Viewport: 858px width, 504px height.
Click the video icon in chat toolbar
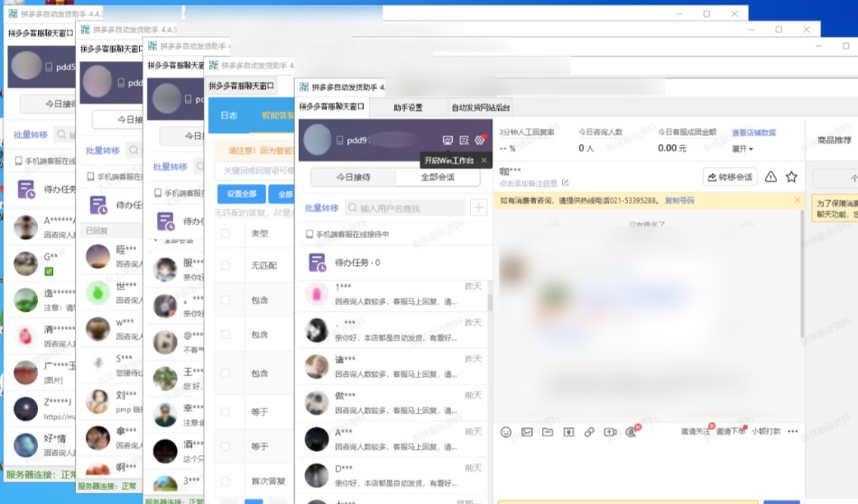coord(610,432)
